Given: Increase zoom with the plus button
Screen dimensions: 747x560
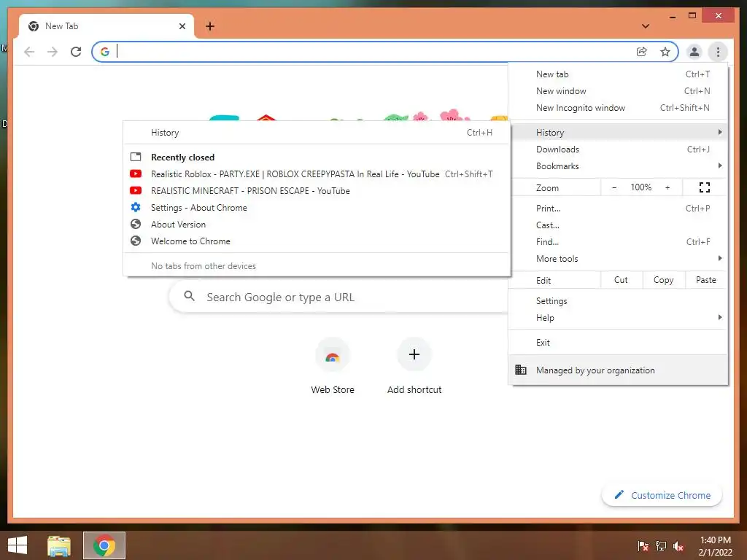Looking at the screenshot, I should (x=667, y=187).
